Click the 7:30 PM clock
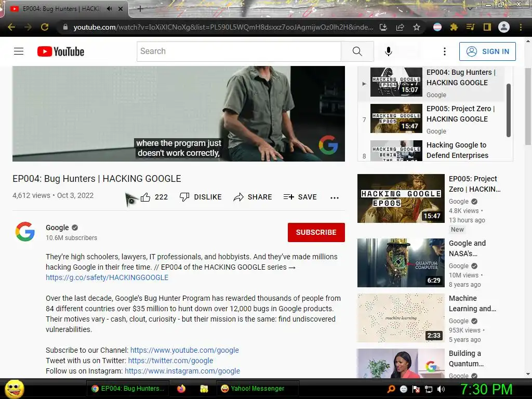The width and height of the screenshot is (532, 399). click(486, 389)
